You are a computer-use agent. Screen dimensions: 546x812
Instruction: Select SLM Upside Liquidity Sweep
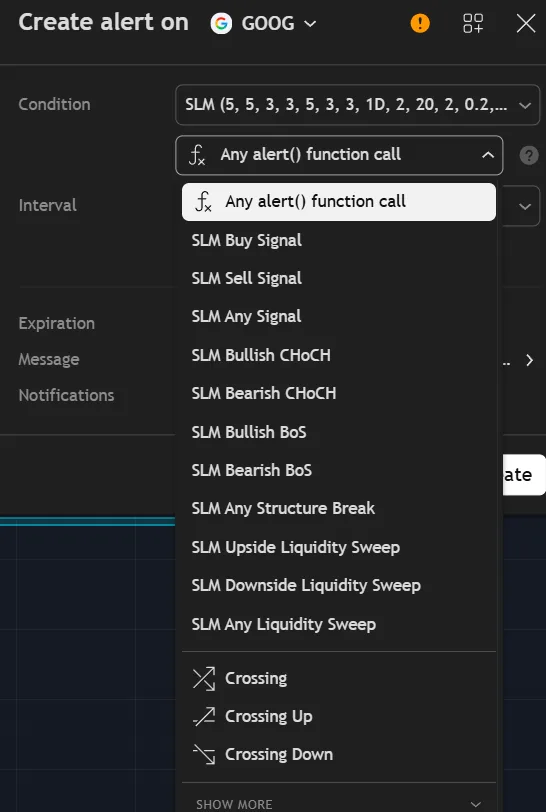[339, 547]
